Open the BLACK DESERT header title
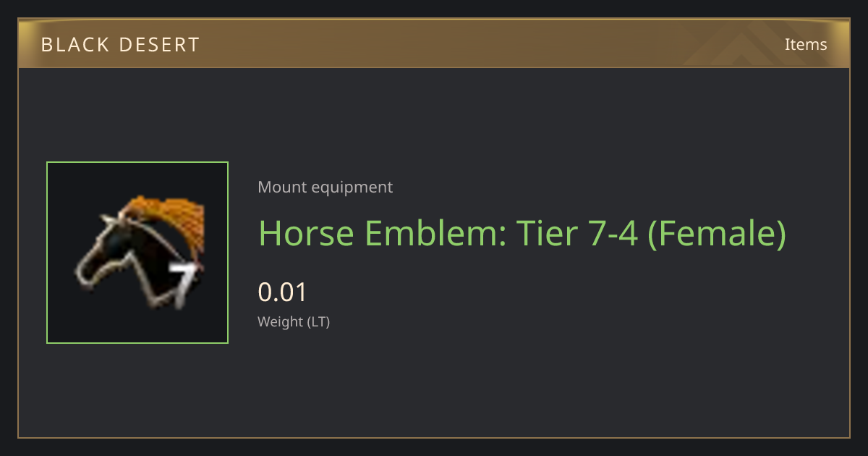This screenshot has height=456, width=868. pyautogui.click(x=120, y=45)
